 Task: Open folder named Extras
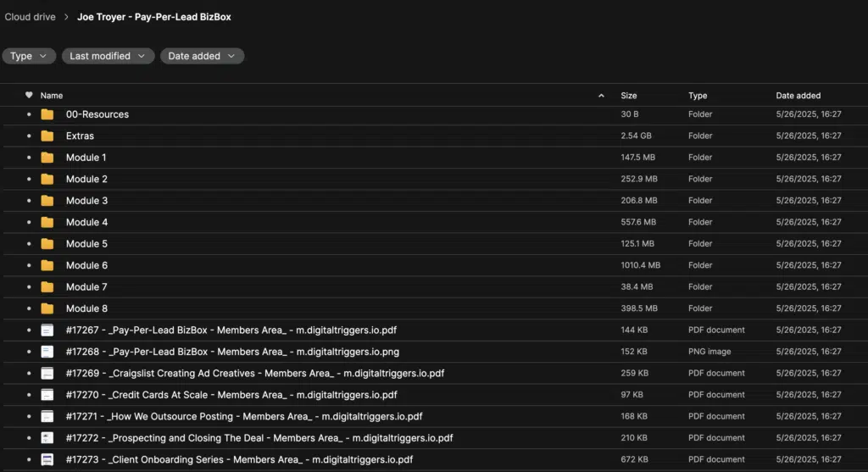(80, 136)
